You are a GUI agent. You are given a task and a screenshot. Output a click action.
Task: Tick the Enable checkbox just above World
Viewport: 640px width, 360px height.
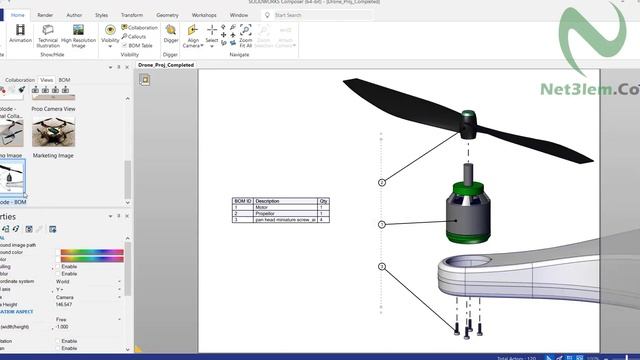click(58, 273)
